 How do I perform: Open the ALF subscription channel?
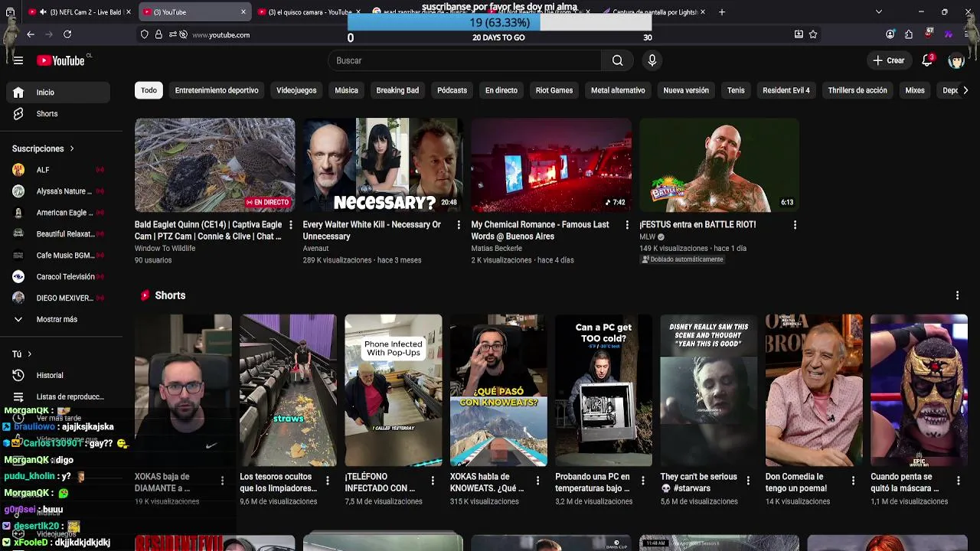tap(59, 170)
